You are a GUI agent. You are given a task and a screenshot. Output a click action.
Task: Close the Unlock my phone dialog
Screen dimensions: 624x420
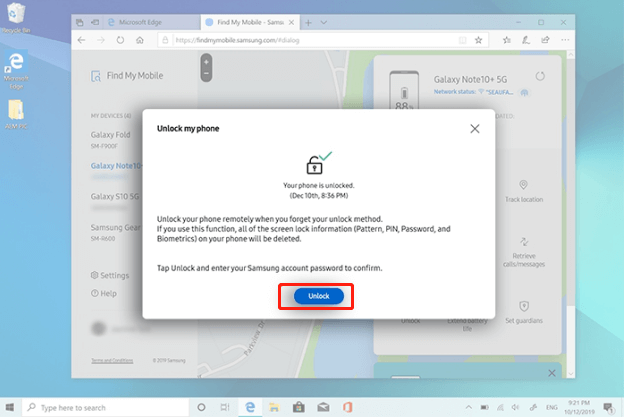click(474, 129)
